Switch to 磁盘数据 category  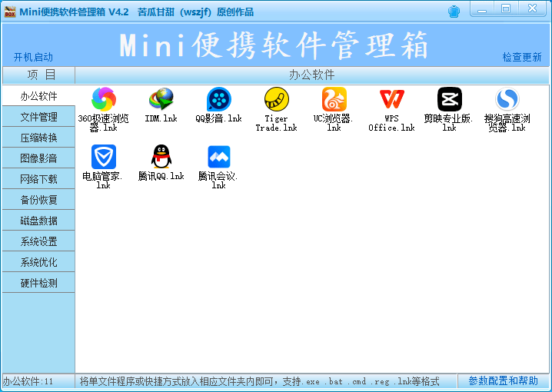[x=38, y=221]
